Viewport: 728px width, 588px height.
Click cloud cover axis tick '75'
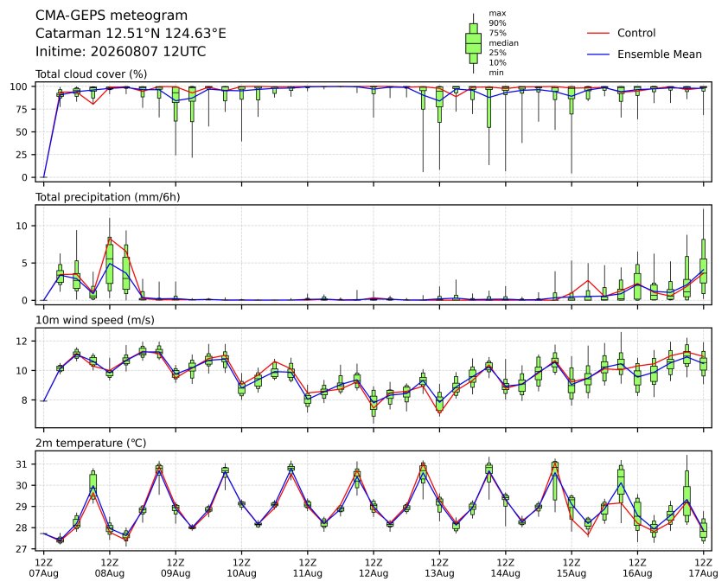22,109
